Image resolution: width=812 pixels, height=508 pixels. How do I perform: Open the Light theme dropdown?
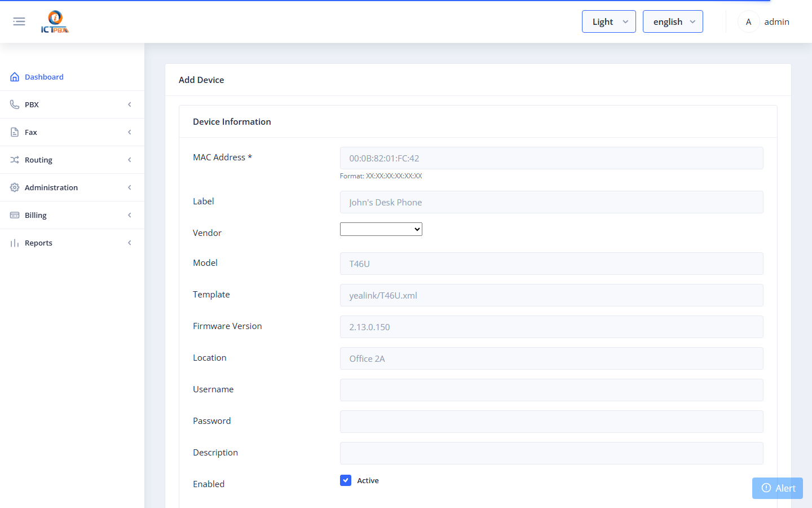(609, 21)
